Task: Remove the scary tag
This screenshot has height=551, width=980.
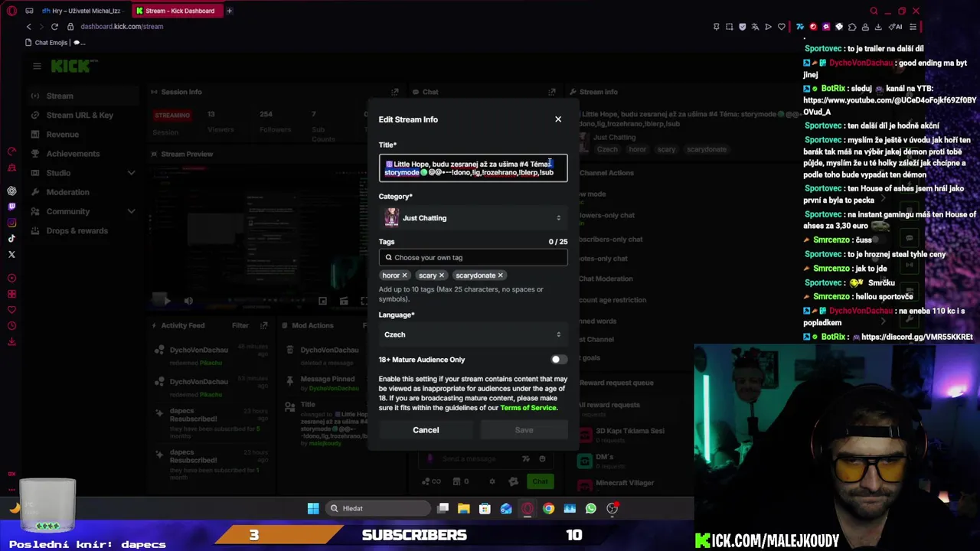Action: pos(442,275)
